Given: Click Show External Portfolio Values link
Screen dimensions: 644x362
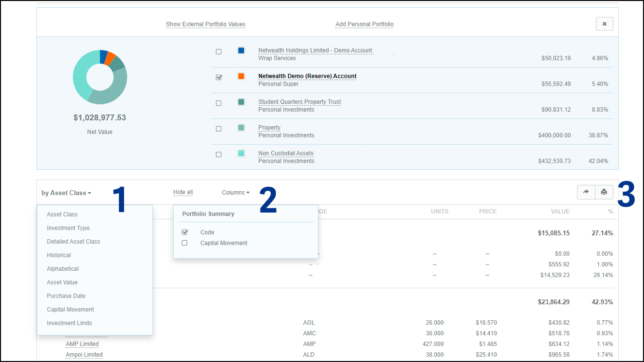Looking at the screenshot, I should pos(205,24).
